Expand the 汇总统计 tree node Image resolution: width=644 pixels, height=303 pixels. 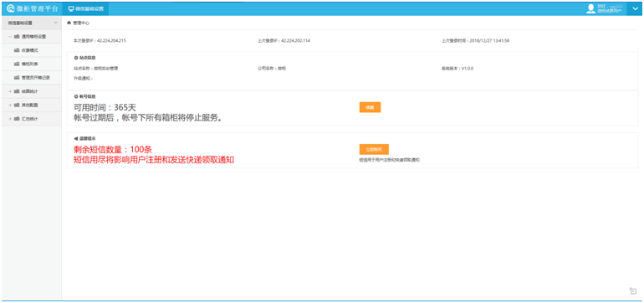click(10, 119)
